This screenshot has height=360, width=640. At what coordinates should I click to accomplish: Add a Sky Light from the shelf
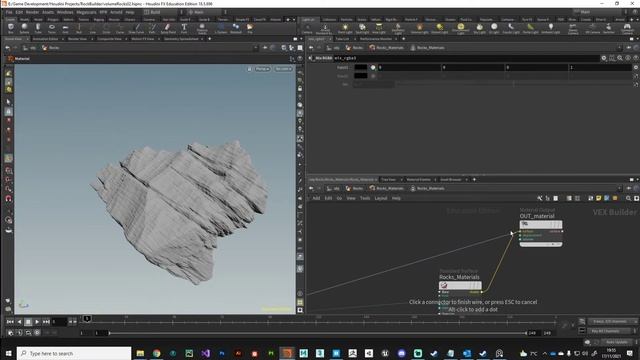tap(480, 28)
